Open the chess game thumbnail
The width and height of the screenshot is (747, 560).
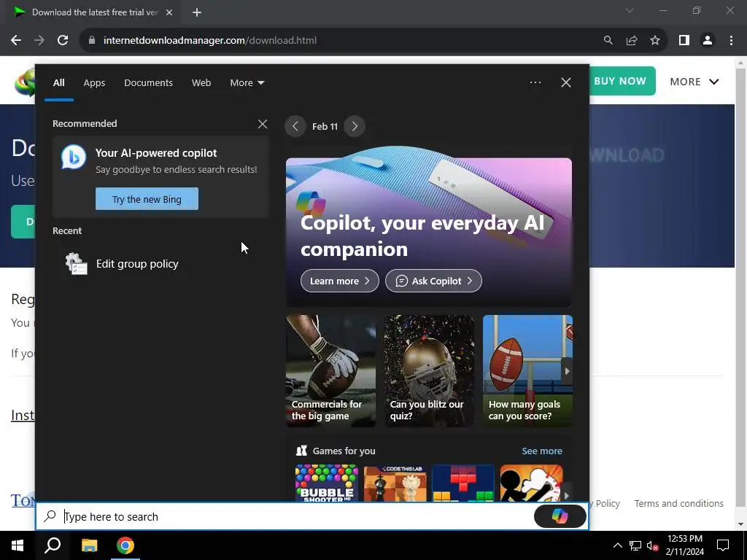pos(395,483)
